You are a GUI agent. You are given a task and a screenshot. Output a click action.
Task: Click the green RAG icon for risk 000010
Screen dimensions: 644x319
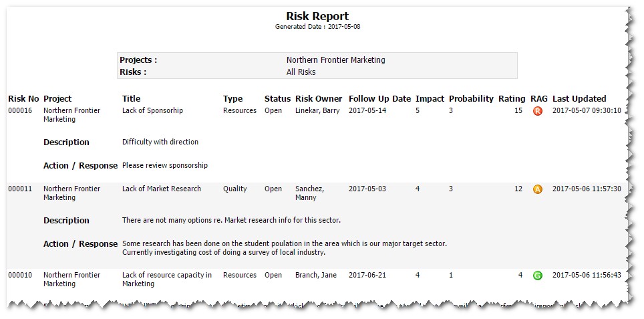tap(537, 276)
